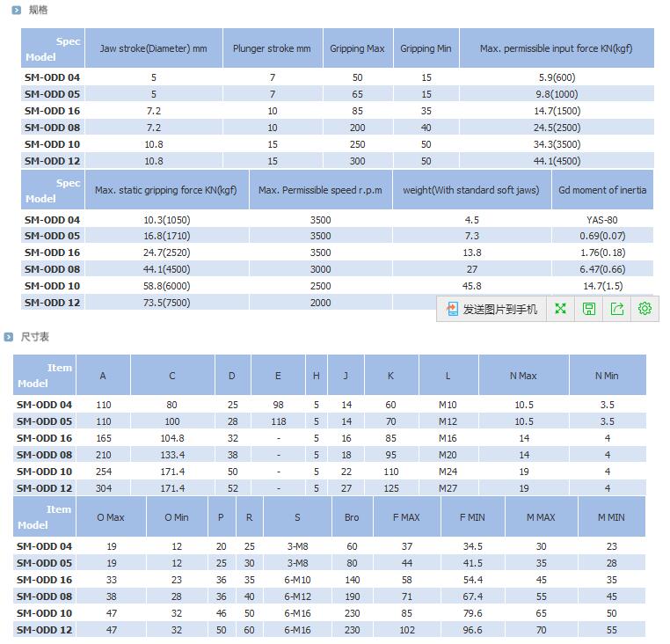
Task: Select the gripping force value 24.7(2520)
Action: click(167, 252)
